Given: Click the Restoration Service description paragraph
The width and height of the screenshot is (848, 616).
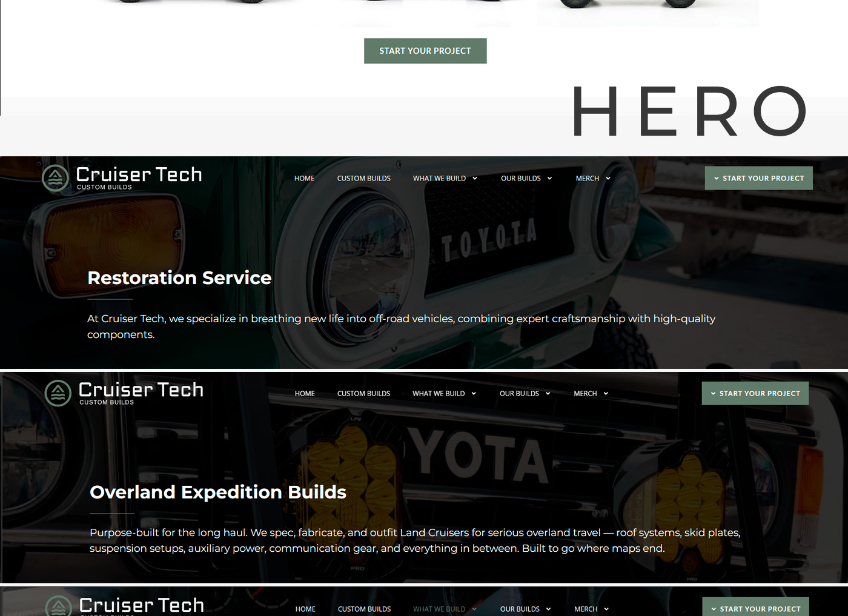Looking at the screenshot, I should click(x=401, y=326).
